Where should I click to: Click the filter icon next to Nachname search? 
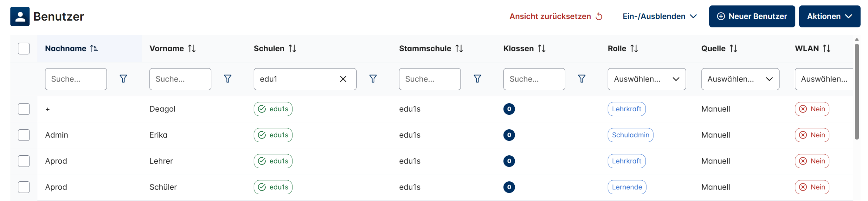pos(123,79)
